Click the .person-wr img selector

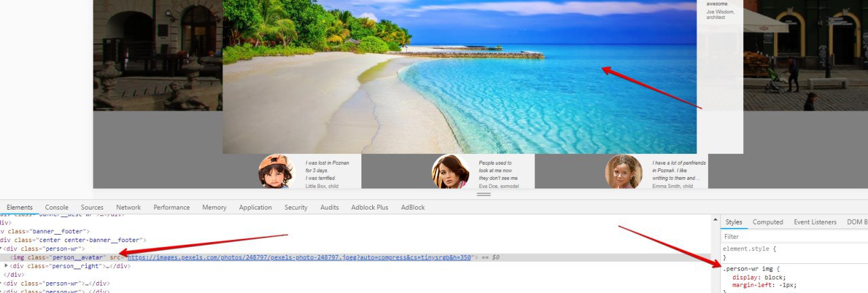748,269
